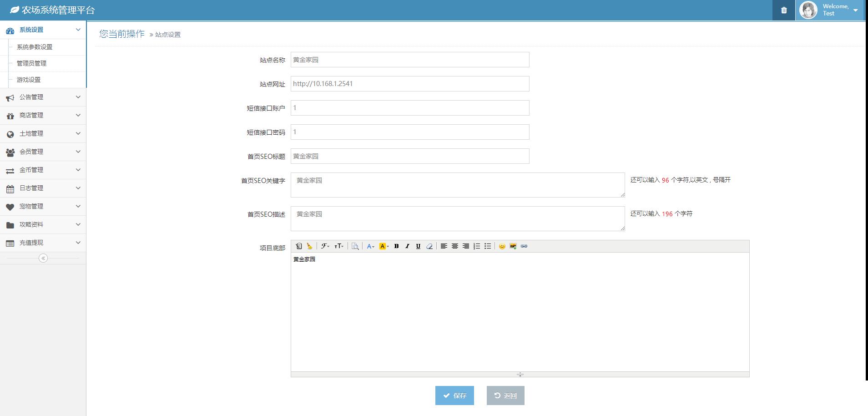This screenshot has height=416, width=868.
Task: Expand the 金币管理 menu
Action: pyautogui.click(x=43, y=170)
